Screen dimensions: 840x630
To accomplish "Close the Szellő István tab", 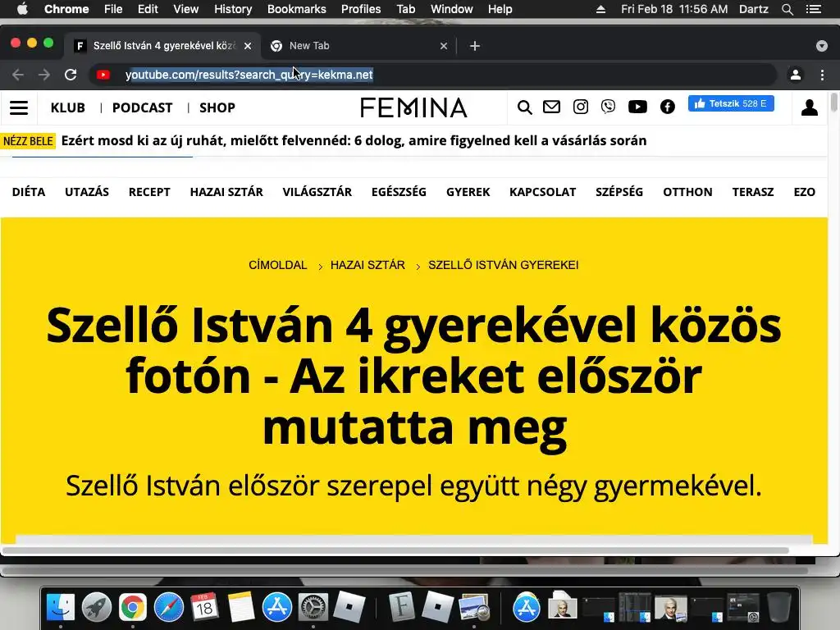I will [x=248, y=46].
